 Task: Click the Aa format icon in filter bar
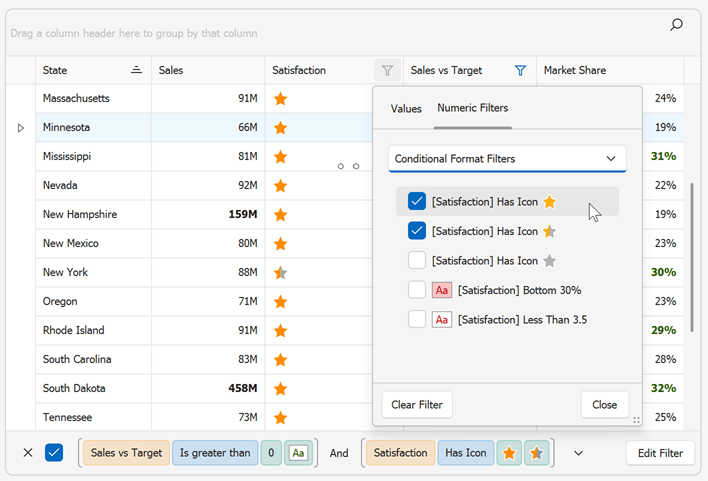point(297,453)
